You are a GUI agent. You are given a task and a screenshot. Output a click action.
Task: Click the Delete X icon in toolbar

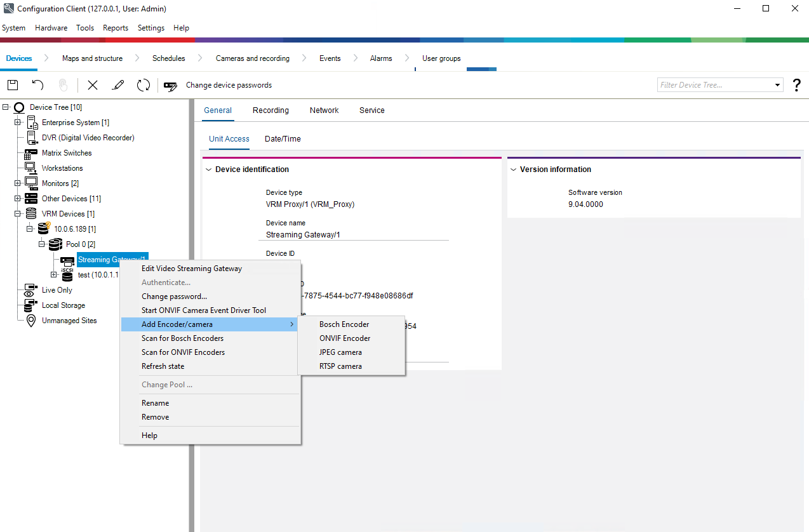[x=93, y=85]
